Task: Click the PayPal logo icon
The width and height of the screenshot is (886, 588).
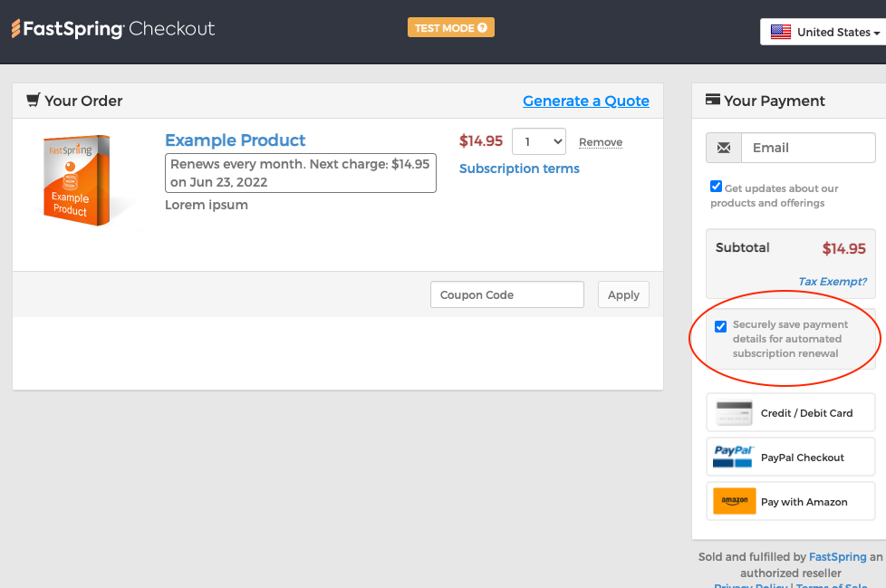Action: click(733, 457)
